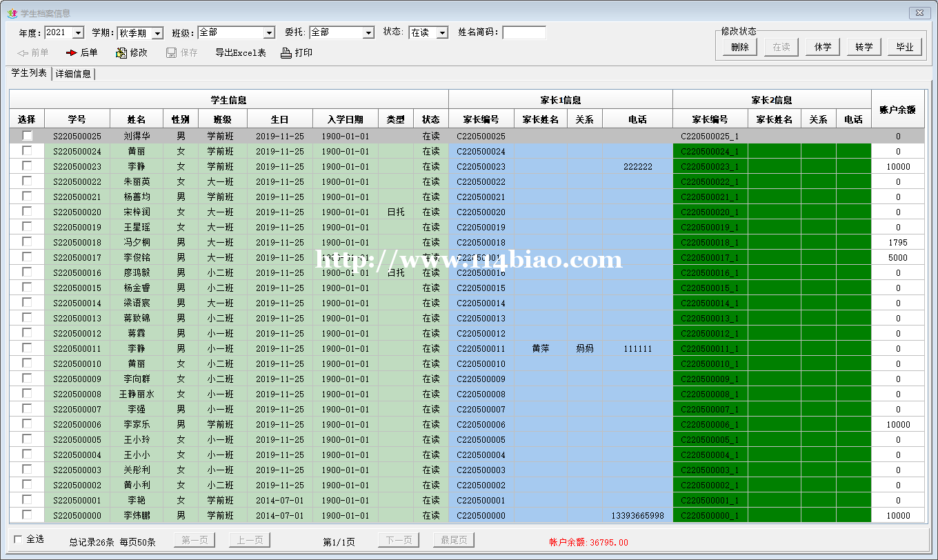Click the 转学 button

[864, 47]
